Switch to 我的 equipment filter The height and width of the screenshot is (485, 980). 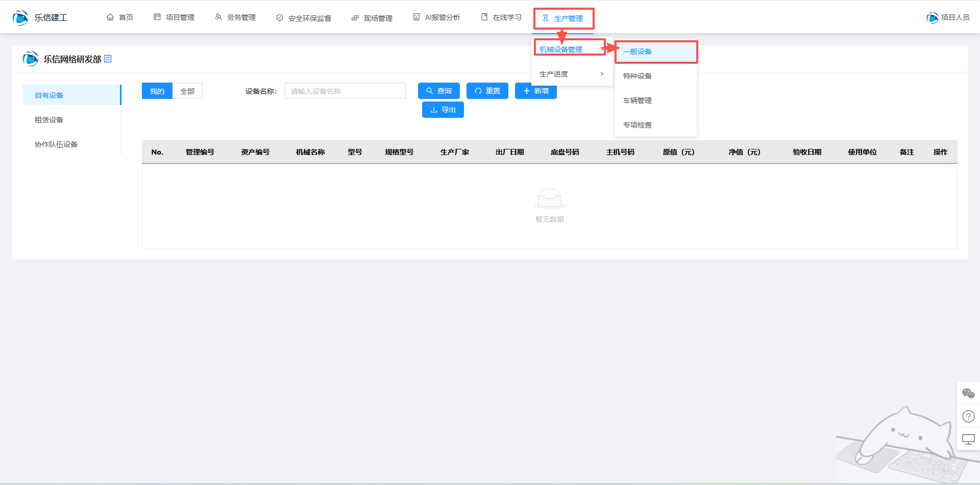157,91
